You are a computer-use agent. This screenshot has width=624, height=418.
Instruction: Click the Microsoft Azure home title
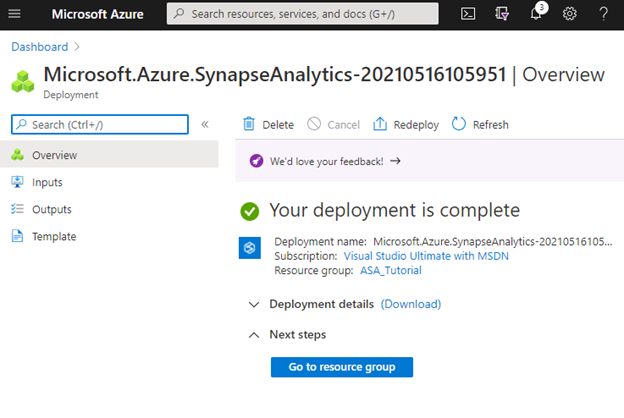click(x=98, y=14)
